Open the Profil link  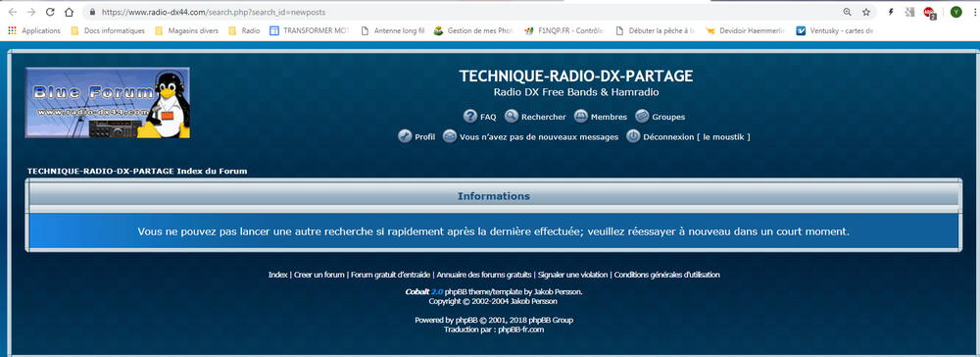tap(425, 137)
